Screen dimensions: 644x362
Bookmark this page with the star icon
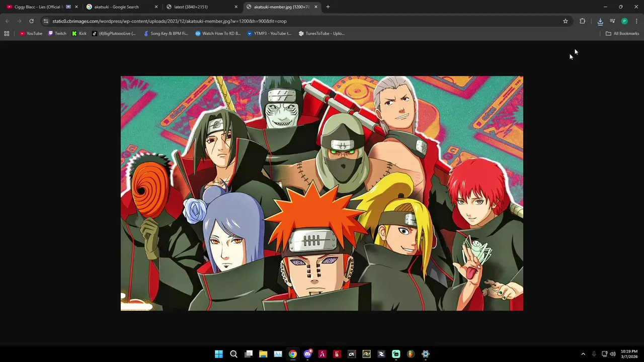tap(566, 21)
